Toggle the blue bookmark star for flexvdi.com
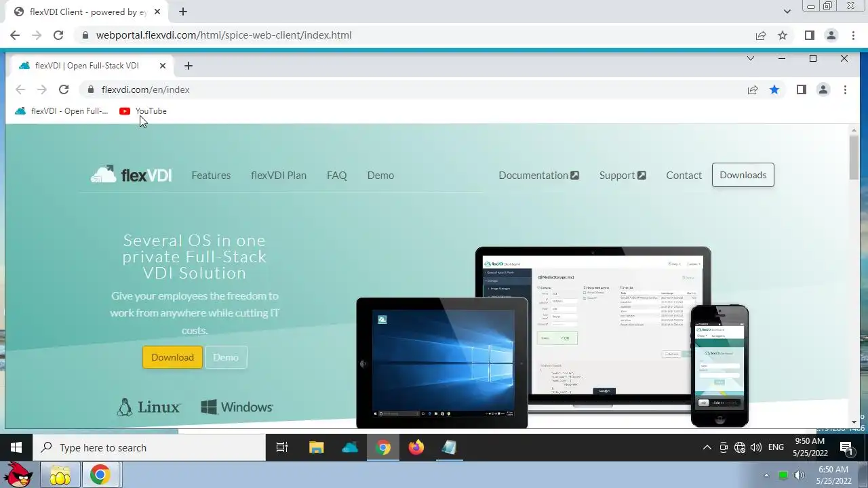868x488 pixels. pos(774,89)
